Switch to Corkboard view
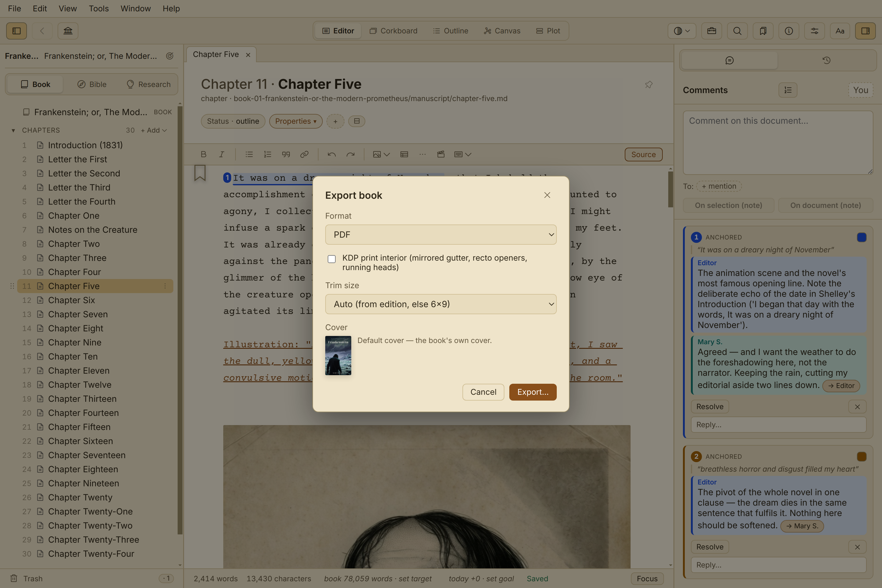The width and height of the screenshot is (882, 588). 393,31
